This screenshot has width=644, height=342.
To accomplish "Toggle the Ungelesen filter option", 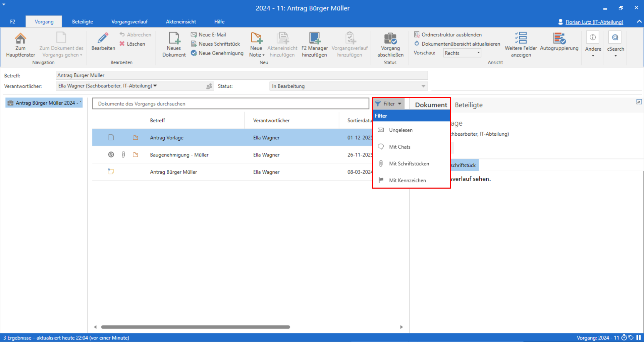I will 400,130.
